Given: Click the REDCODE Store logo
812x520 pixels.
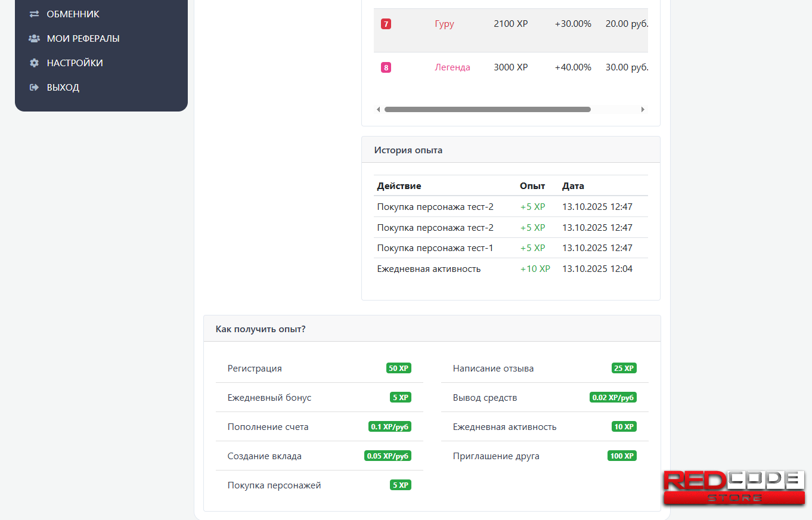Looking at the screenshot, I should [x=733, y=488].
